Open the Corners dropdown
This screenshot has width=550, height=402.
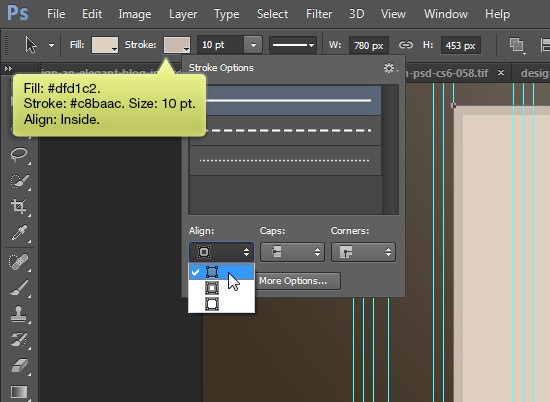pos(363,252)
